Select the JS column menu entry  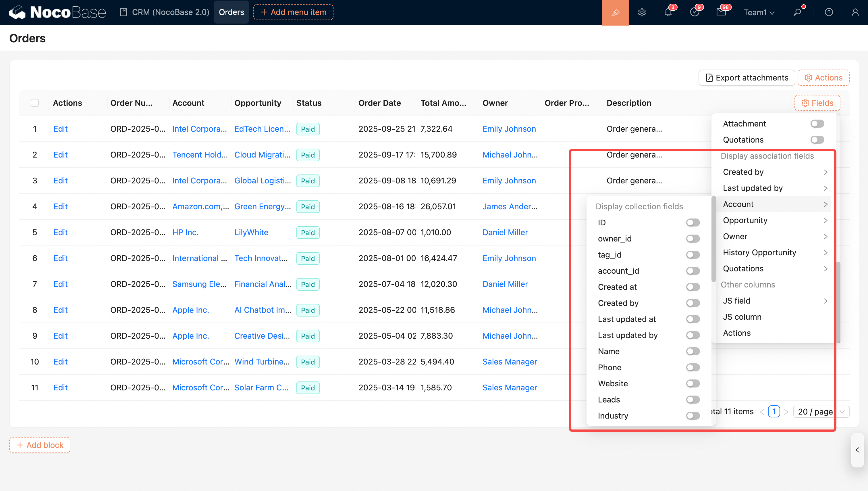pyautogui.click(x=742, y=317)
